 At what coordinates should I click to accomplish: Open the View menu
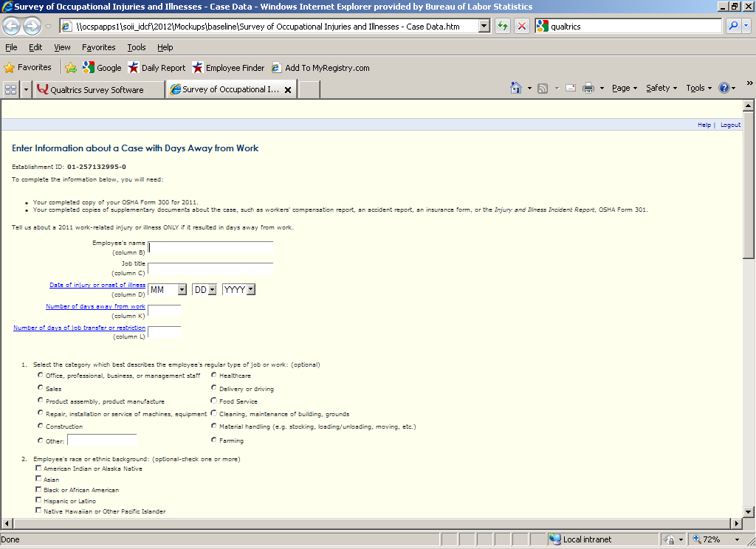62,47
